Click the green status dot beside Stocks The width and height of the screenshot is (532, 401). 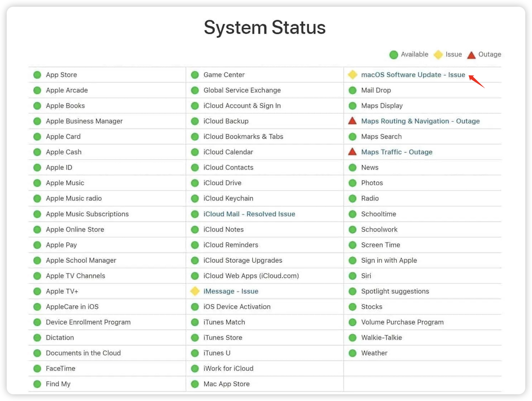coord(352,307)
